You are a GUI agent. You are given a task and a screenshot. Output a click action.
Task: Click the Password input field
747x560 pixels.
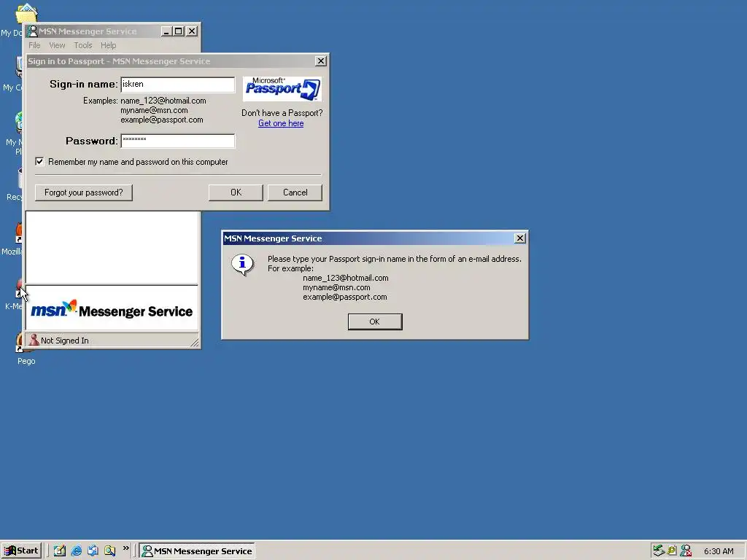[178, 141]
